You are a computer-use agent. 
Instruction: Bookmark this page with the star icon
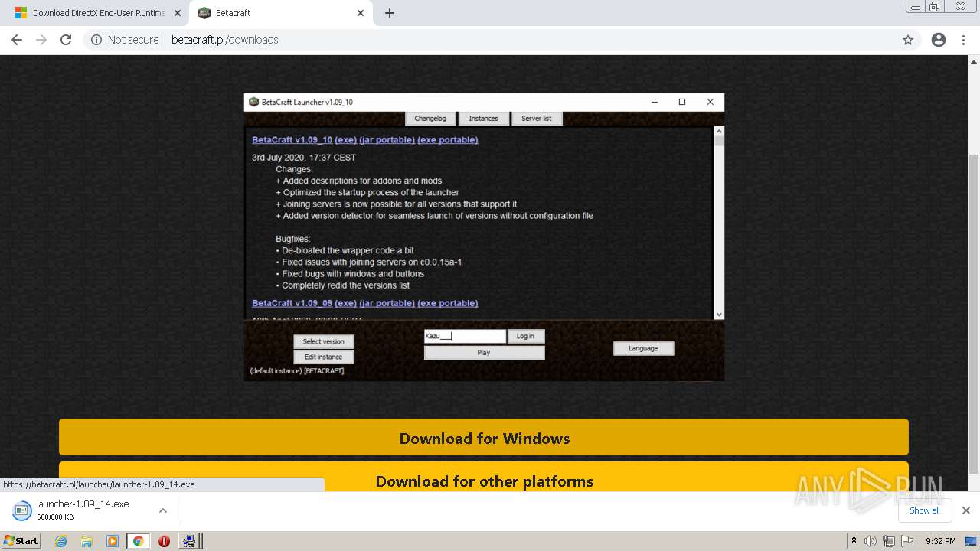pos(908,40)
